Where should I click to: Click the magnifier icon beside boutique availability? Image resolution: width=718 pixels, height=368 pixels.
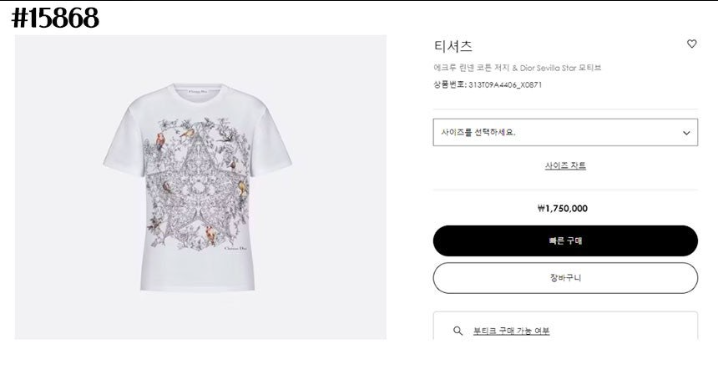point(457,330)
